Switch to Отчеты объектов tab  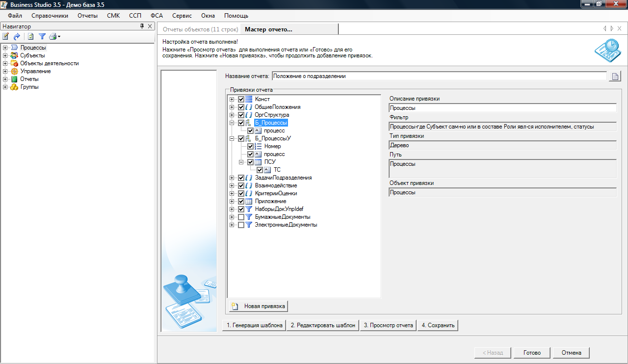(x=200, y=29)
